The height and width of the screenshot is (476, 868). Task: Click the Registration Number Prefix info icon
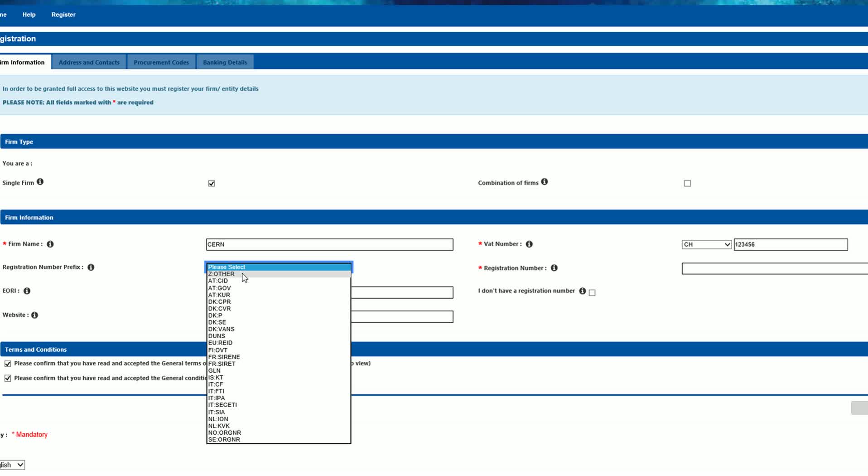click(91, 267)
